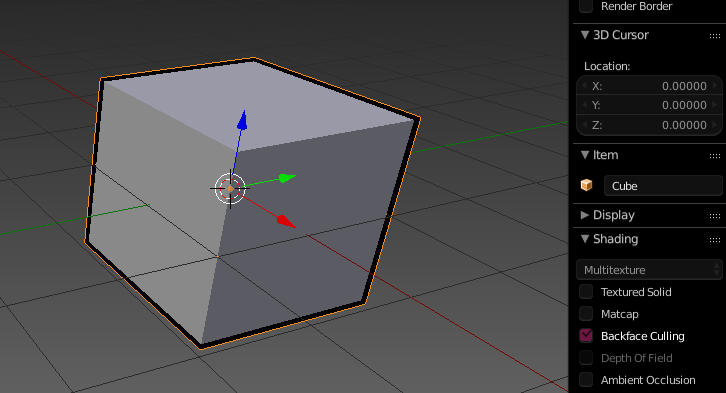Click the orange cube object icon
This screenshot has width=726, height=393.
coord(587,185)
